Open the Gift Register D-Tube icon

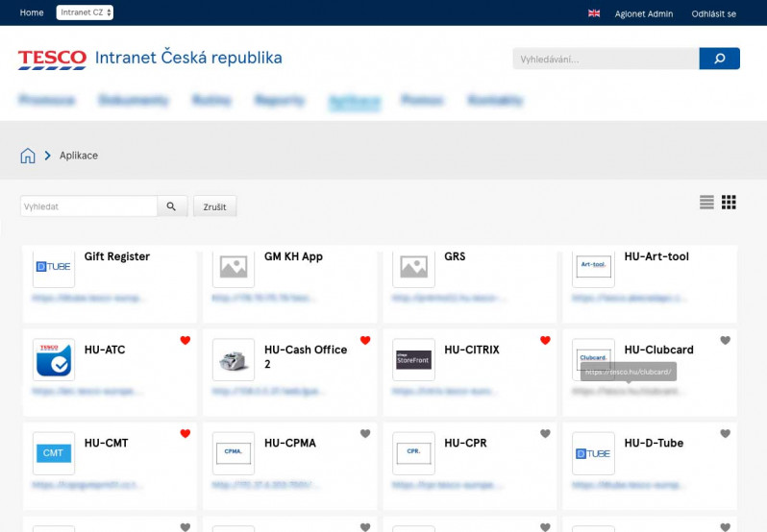click(x=54, y=267)
